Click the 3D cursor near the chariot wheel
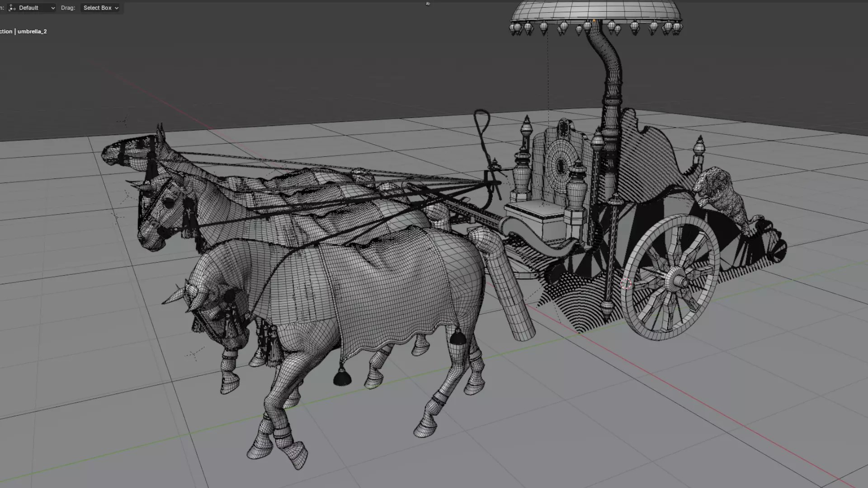The image size is (868, 488). (x=626, y=284)
